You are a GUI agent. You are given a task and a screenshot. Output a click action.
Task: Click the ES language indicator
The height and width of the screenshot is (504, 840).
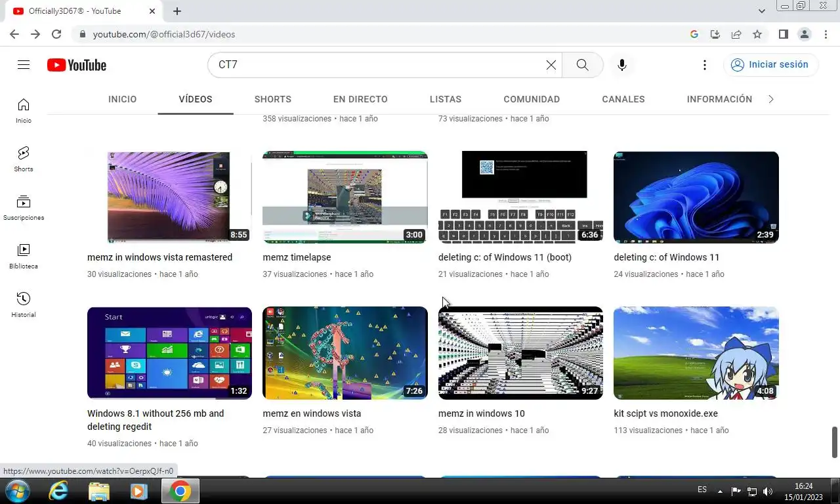[x=702, y=490]
